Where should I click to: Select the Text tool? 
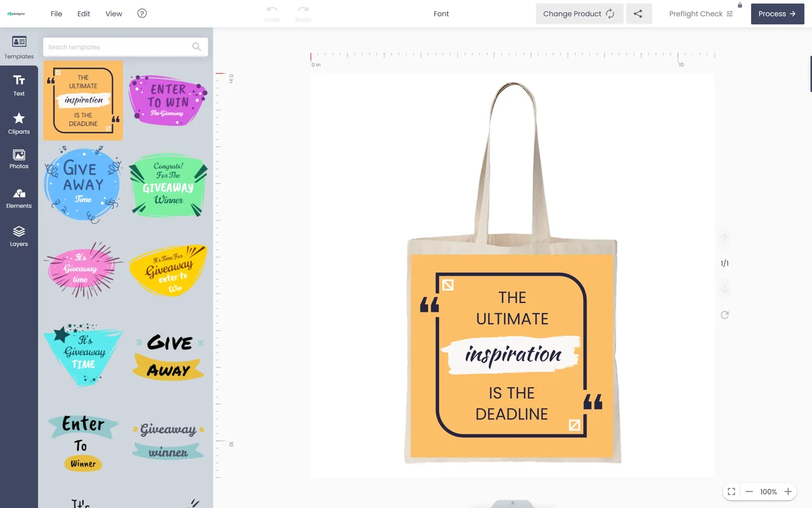pyautogui.click(x=19, y=85)
